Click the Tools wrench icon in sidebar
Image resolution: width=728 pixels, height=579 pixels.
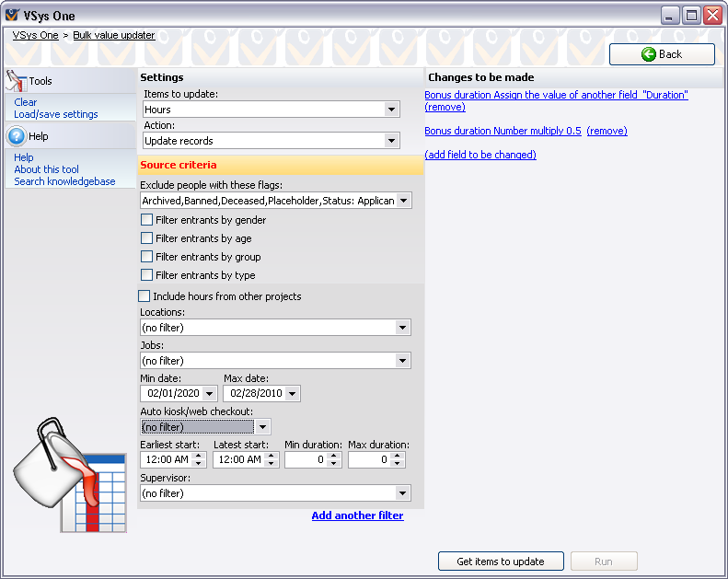tap(16, 80)
